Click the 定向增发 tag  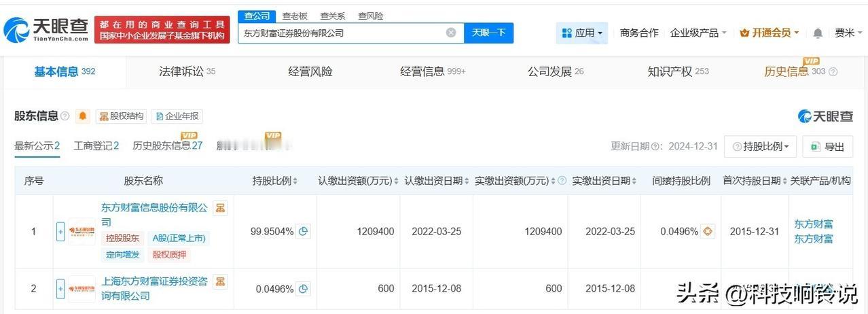(x=122, y=255)
